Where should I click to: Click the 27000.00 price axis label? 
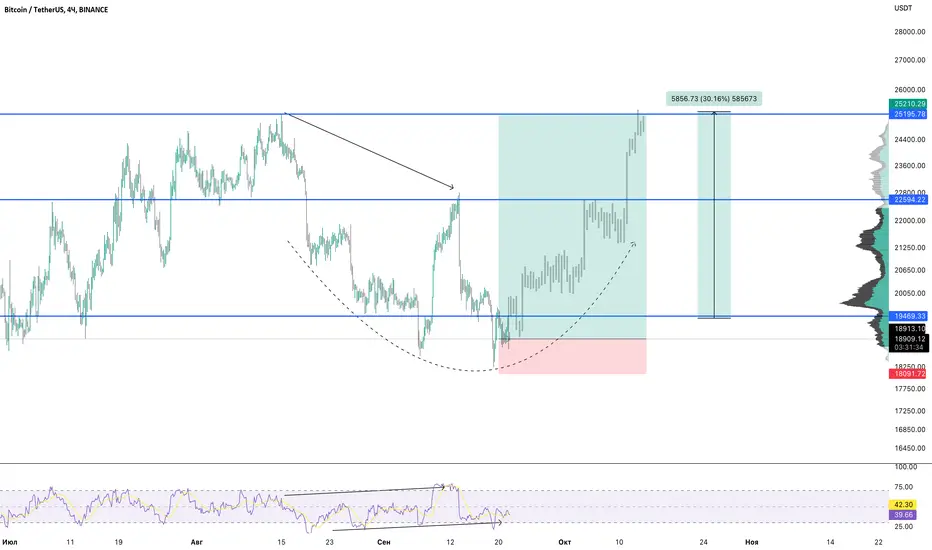click(909, 59)
